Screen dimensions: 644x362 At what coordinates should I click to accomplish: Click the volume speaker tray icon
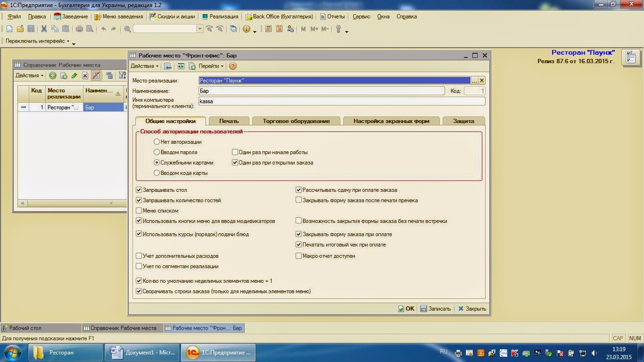(x=594, y=353)
